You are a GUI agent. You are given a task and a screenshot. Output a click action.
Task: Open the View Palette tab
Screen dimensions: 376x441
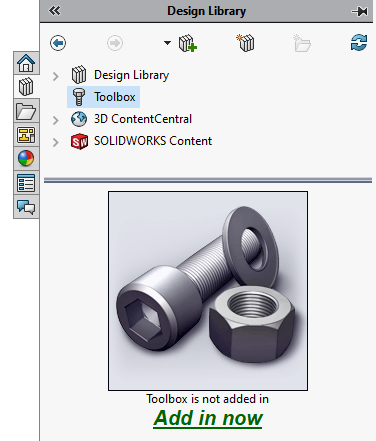point(26,135)
